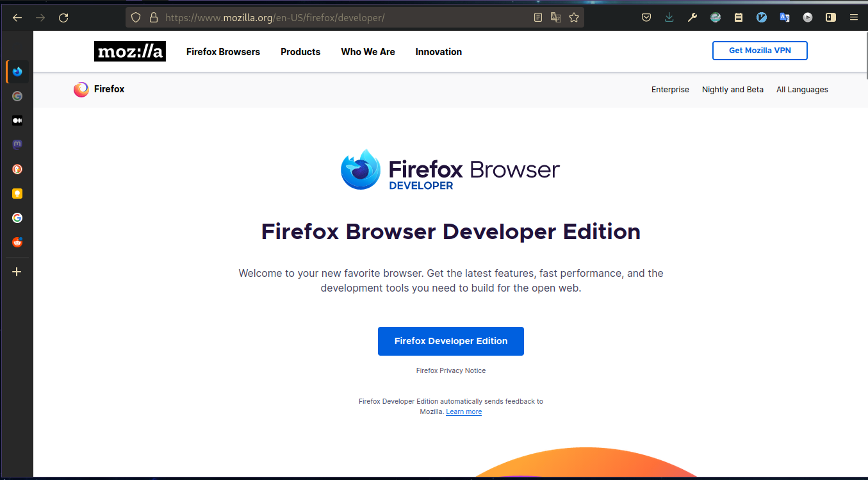The width and height of the screenshot is (868, 480).
Task: Click the Get Mozilla VPN button
Action: coord(760,51)
